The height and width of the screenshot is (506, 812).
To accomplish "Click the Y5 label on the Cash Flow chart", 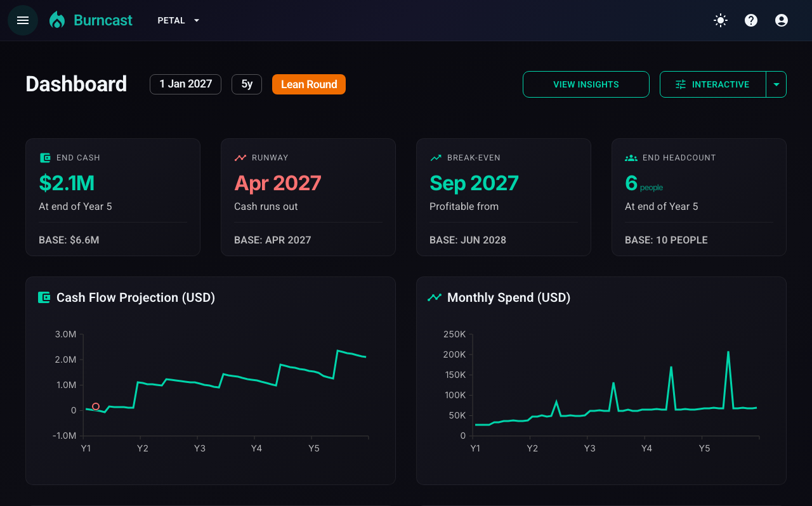I will click(314, 448).
